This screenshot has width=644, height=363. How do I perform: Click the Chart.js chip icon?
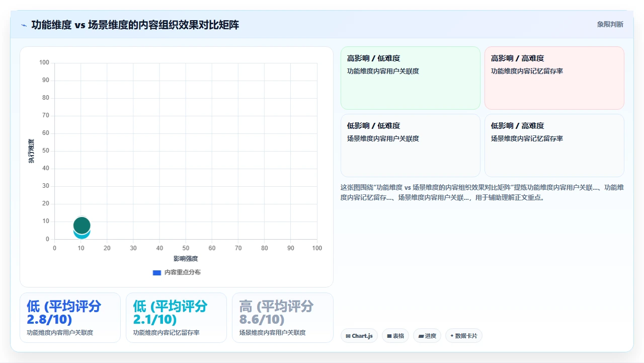[348, 336]
